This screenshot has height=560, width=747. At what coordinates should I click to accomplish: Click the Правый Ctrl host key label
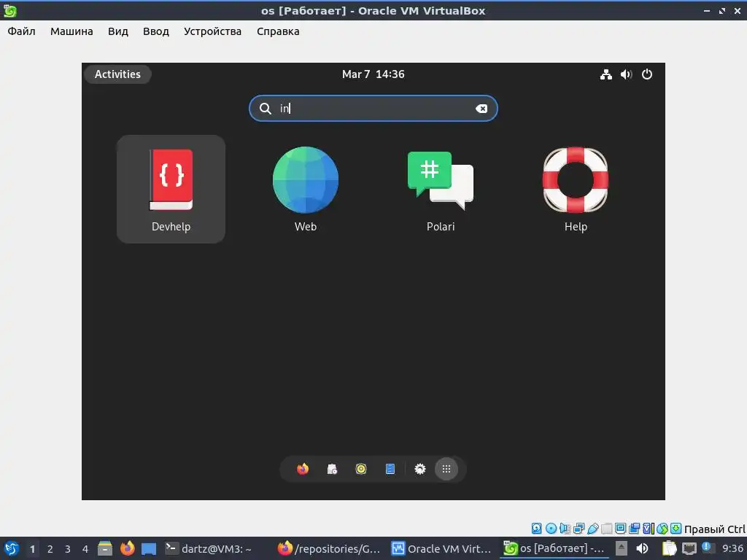[x=715, y=529]
